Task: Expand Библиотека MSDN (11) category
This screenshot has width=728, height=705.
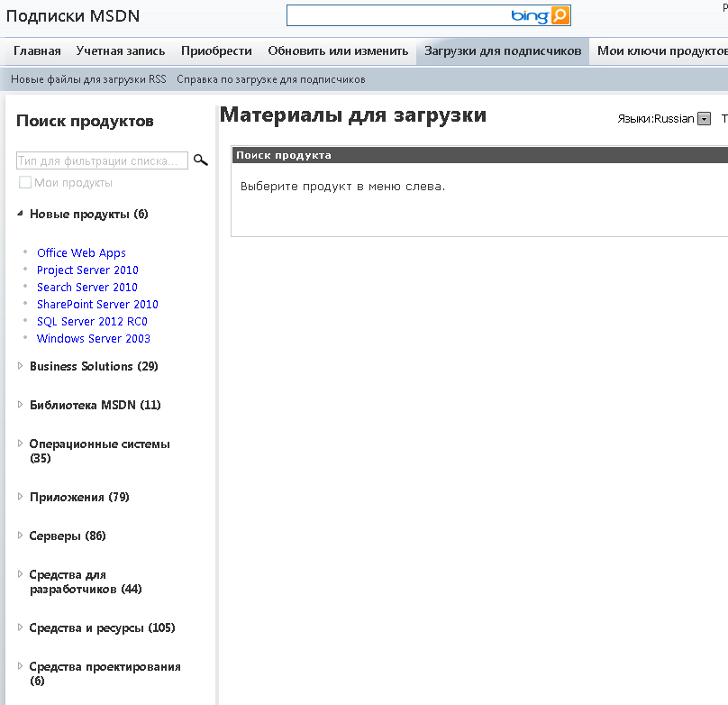Action: (x=20, y=405)
